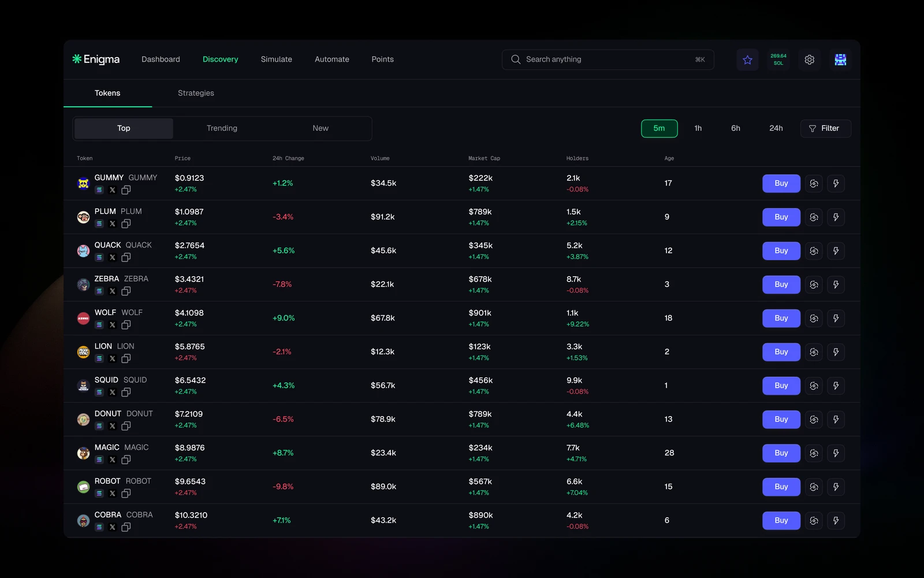Open the Simulate menu item
This screenshot has width=924, height=578.
click(276, 60)
